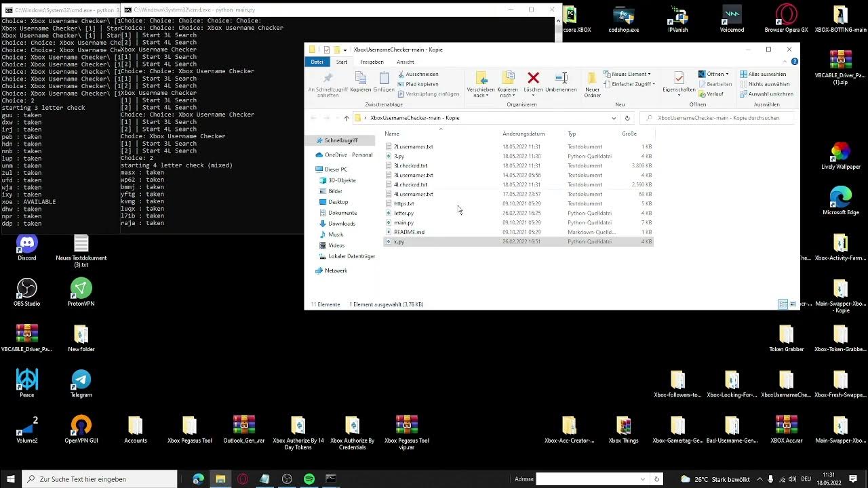Expand Einfacher Zugriff dropdown

pyautogui.click(x=629, y=84)
